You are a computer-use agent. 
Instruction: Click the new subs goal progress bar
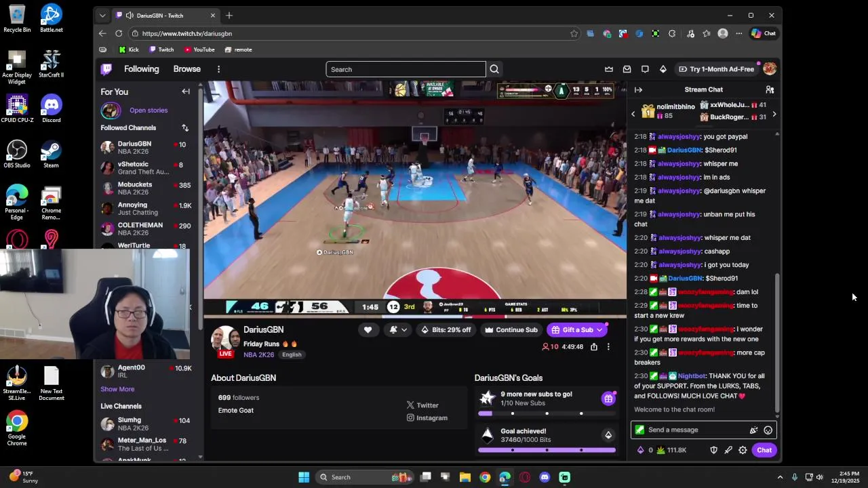click(x=547, y=413)
